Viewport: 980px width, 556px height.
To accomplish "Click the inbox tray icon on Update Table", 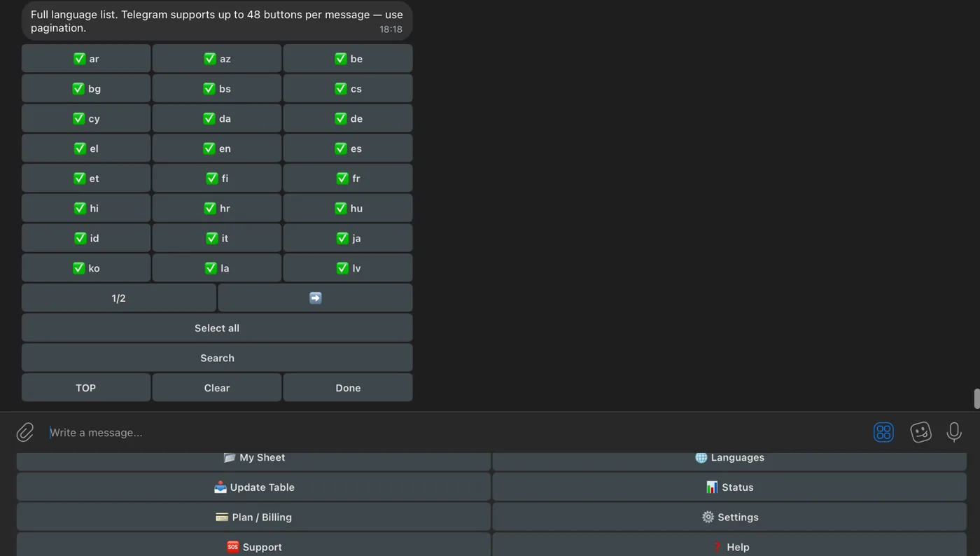I will (220, 487).
